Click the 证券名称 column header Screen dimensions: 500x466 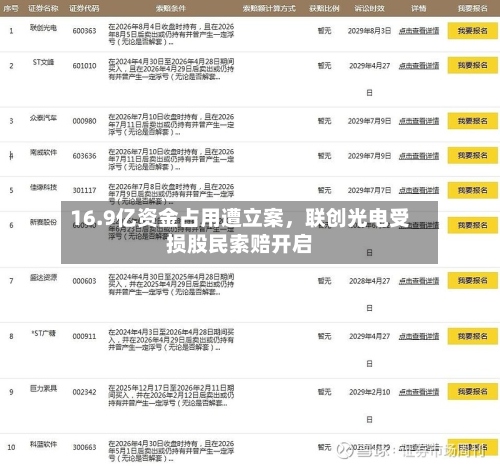coord(43,8)
